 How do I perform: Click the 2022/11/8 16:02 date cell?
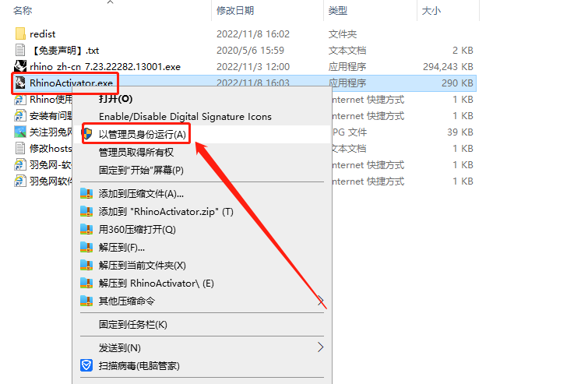point(253,34)
